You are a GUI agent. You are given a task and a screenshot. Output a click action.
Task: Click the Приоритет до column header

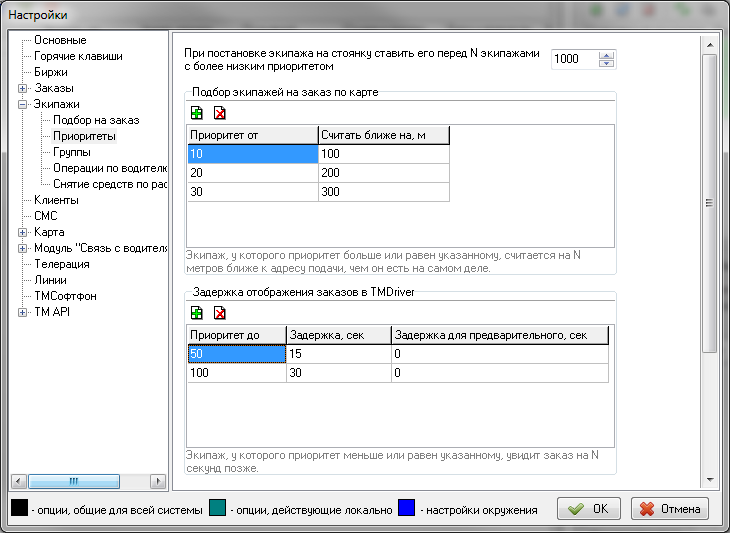point(237,335)
